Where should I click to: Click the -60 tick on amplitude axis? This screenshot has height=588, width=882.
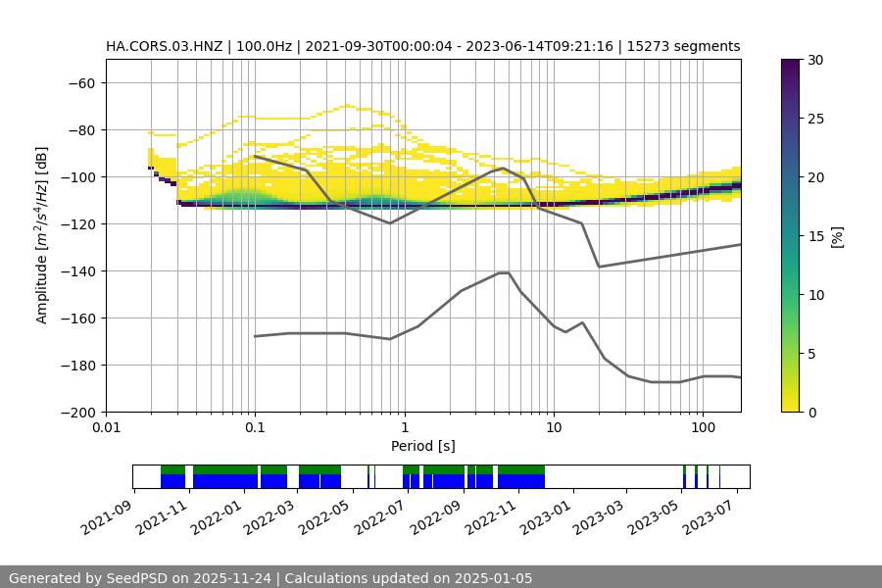tap(83, 83)
